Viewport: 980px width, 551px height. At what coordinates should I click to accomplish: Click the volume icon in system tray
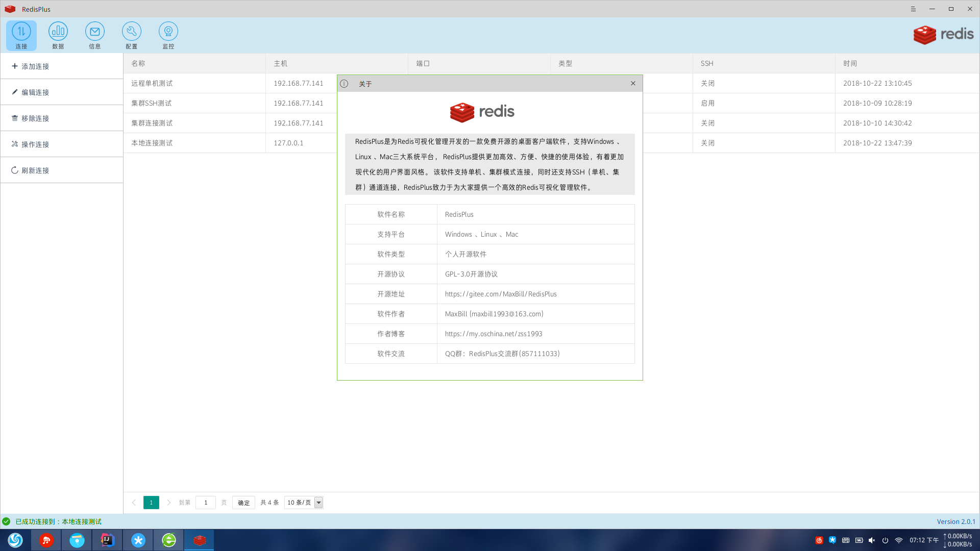click(x=872, y=540)
